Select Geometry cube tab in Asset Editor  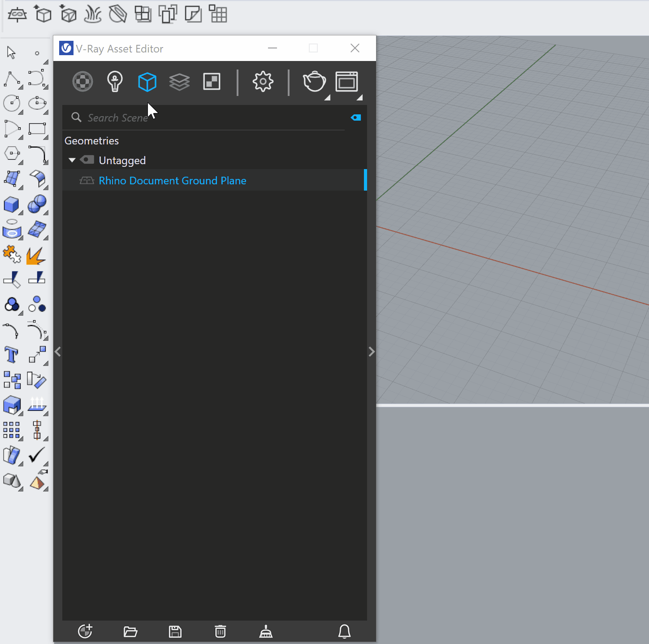[x=147, y=82]
